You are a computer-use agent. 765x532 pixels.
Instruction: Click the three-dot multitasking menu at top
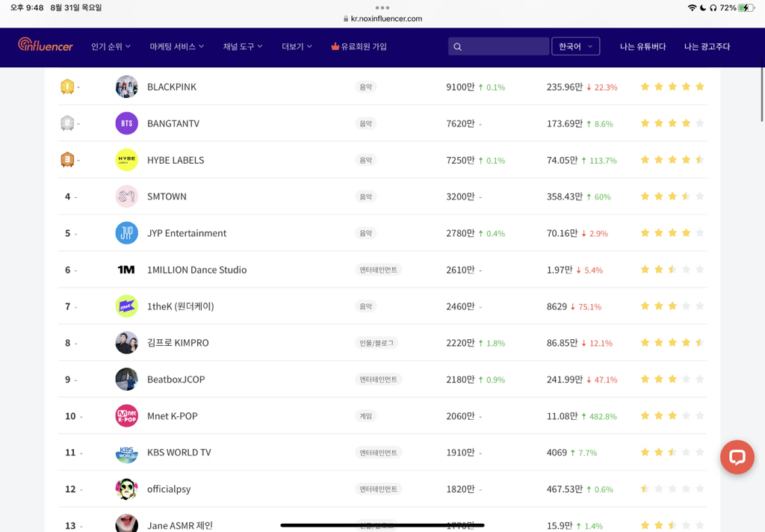pos(382,7)
